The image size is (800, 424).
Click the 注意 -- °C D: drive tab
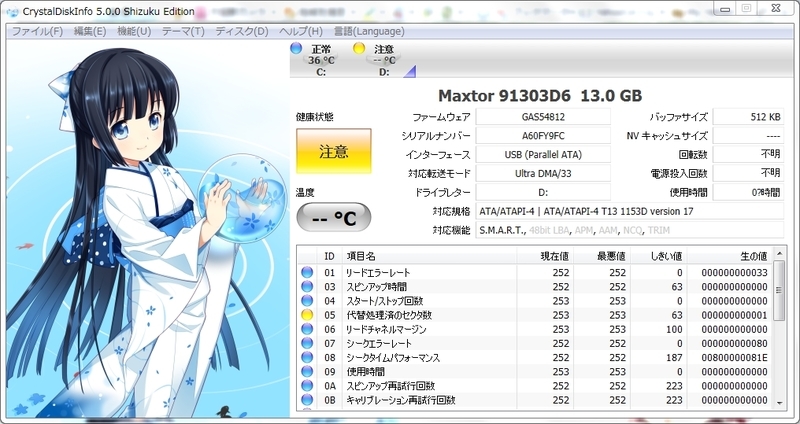pos(384,60)
